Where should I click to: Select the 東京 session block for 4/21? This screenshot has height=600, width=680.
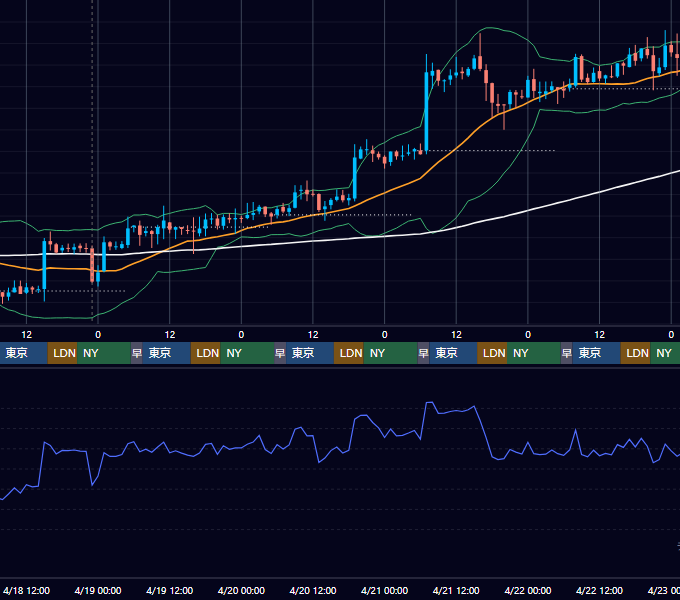pos(453,353)
